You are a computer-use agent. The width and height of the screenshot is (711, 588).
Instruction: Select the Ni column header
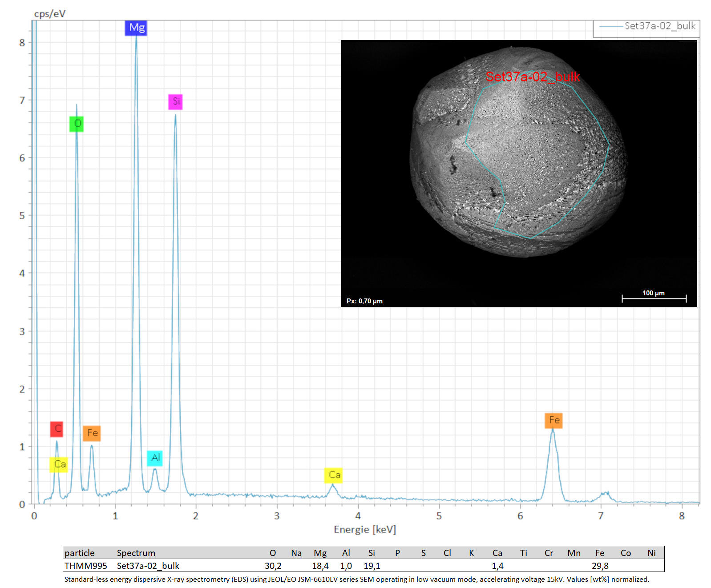(651, 553)
